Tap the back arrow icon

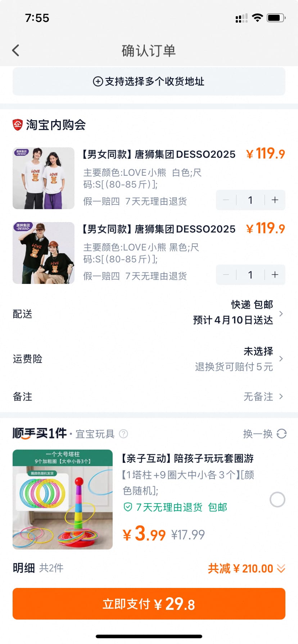pyautogui.click(x=15, y=50)
